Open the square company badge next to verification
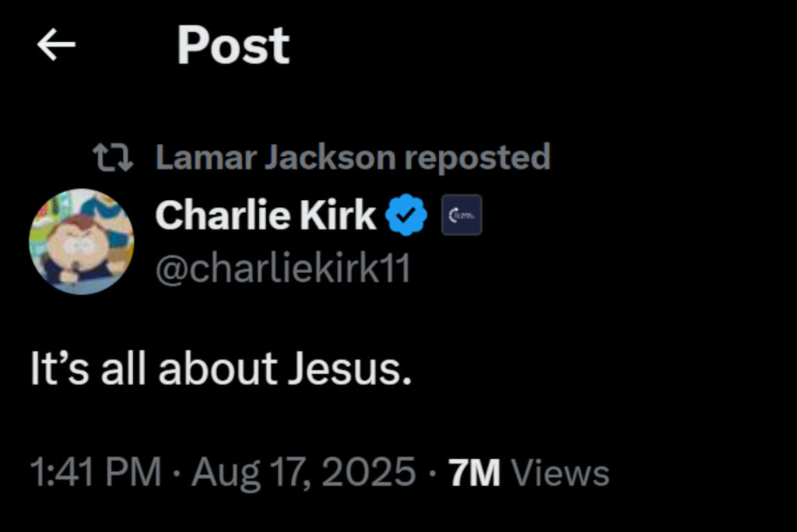The height and width of the screenshot is (532, 797). tap(462, 215)
